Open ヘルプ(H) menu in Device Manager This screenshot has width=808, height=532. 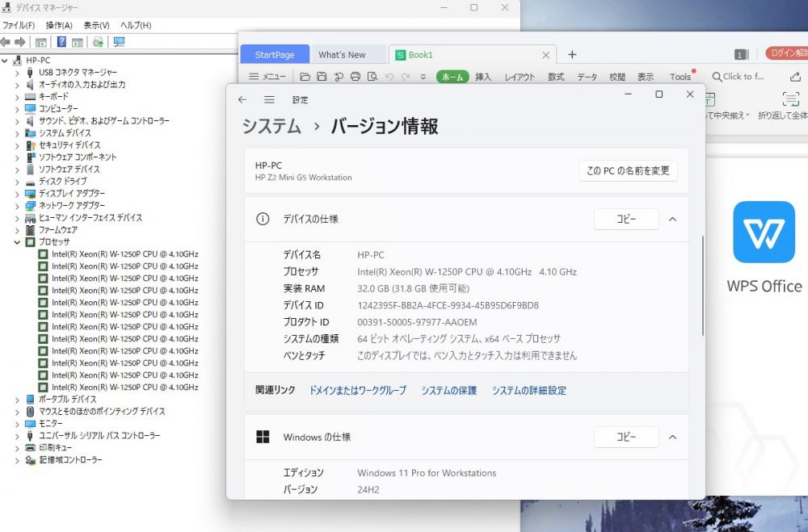tap(136, 25)
